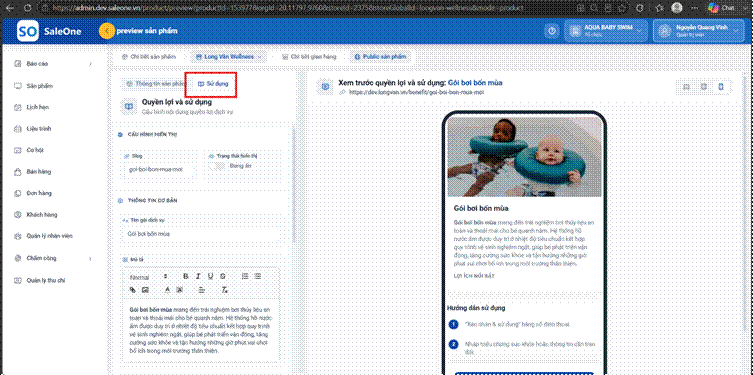Pick a text color in the editor toolbar
Image resolution: width=753 pixels, height=375 pixels.
coord(168,290)
